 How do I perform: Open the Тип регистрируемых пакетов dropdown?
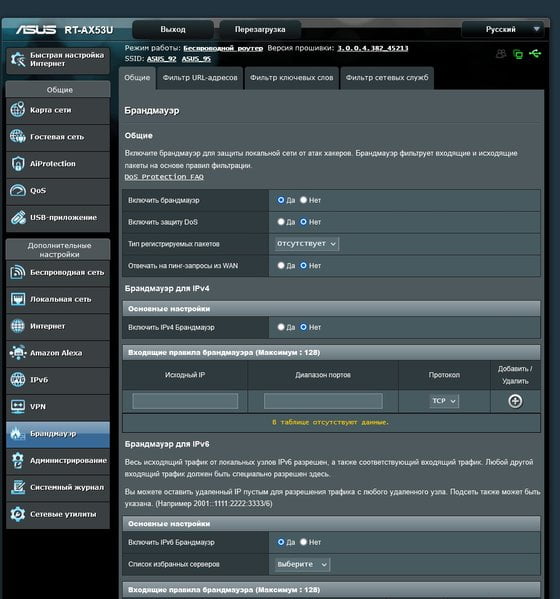pos(307,244)
